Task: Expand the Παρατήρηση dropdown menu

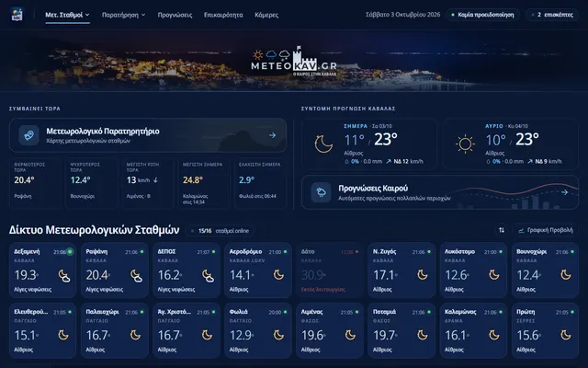Action: pyautogui.click(x=123, y=15)
